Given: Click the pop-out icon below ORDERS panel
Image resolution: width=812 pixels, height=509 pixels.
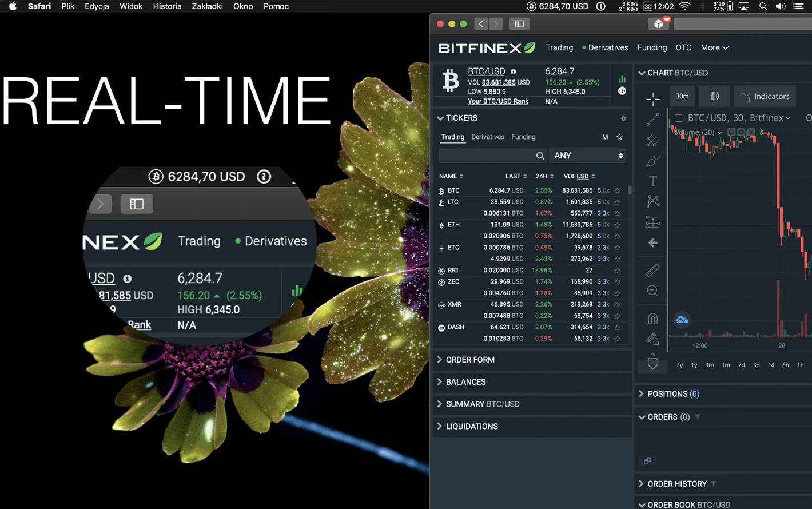Looking at the screenshot, I should [647, 460].
